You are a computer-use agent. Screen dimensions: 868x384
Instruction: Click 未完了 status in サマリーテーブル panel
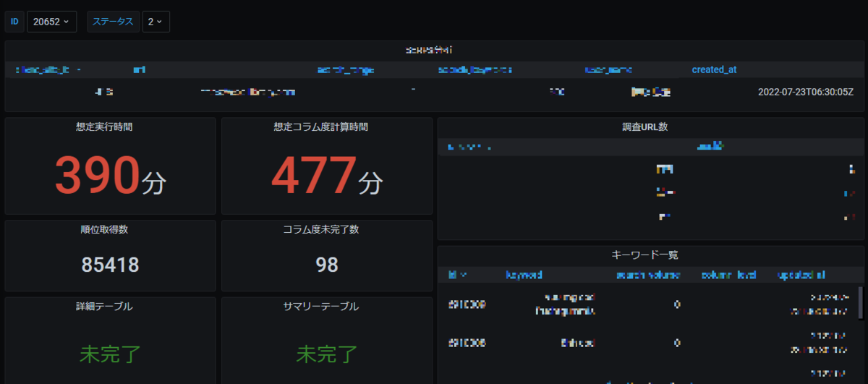[327, 354]
